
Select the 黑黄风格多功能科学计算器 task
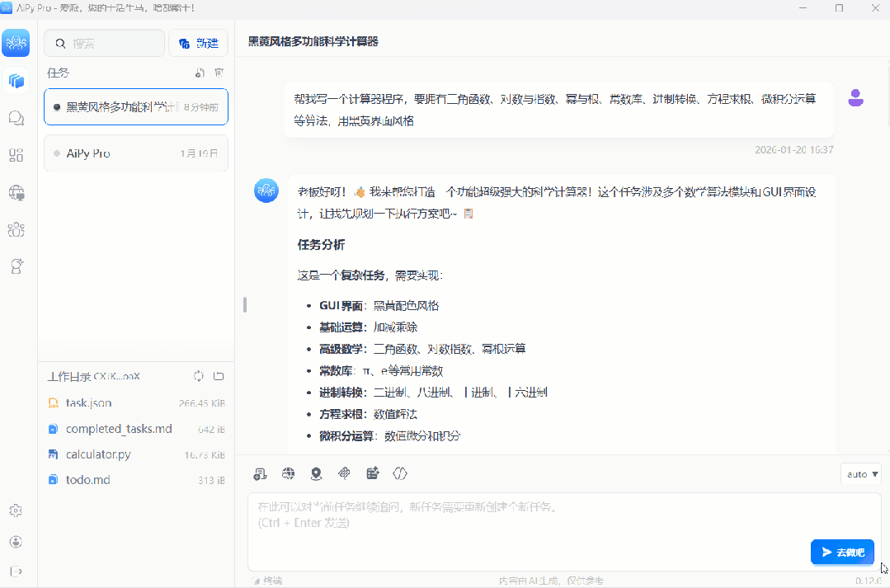(136, 106)
